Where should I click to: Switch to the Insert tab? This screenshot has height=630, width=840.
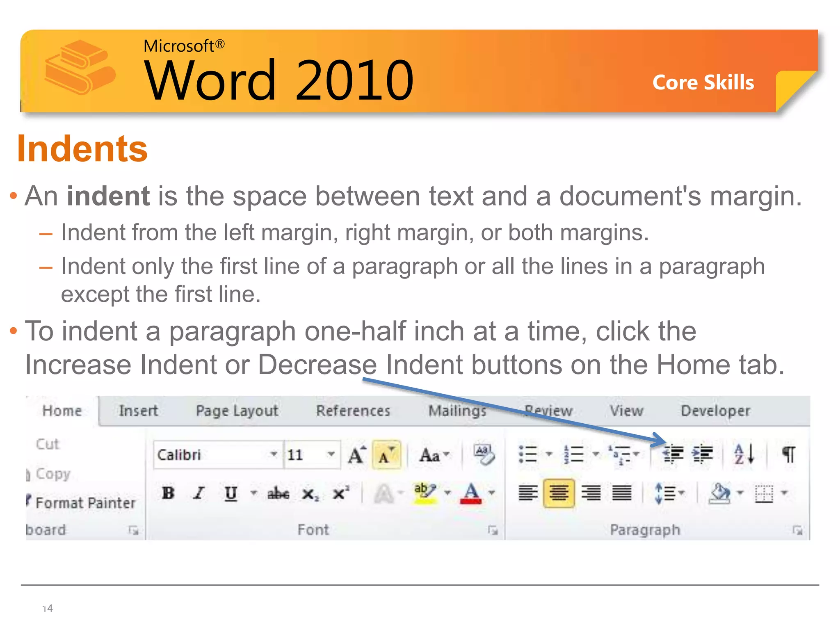(138, 411)
